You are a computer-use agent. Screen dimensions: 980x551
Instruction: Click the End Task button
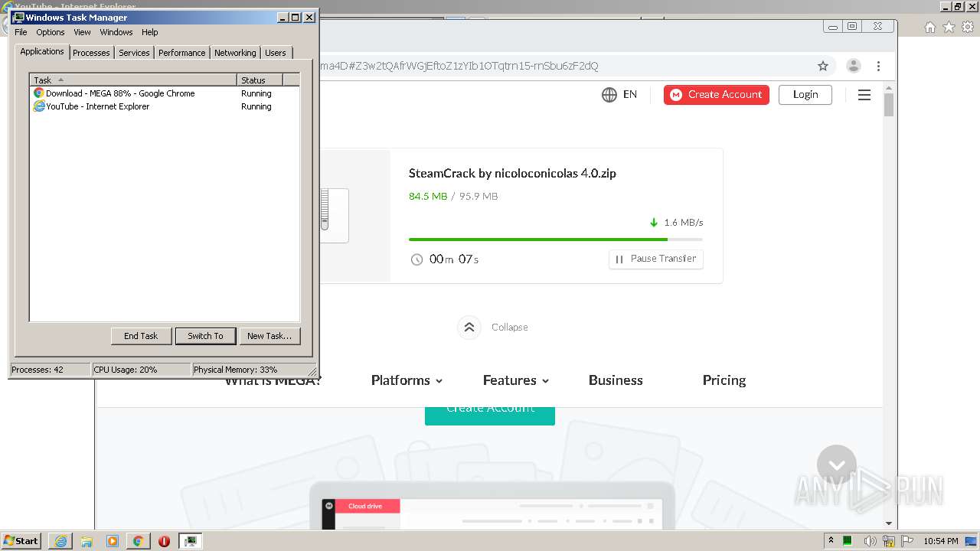coord(141,336)
